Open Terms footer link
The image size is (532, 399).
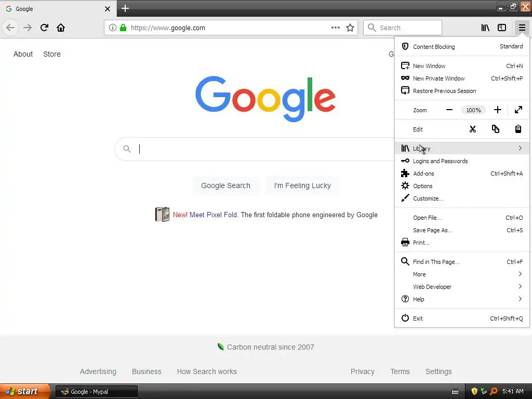pyautogui.click(x=400, y=371)
